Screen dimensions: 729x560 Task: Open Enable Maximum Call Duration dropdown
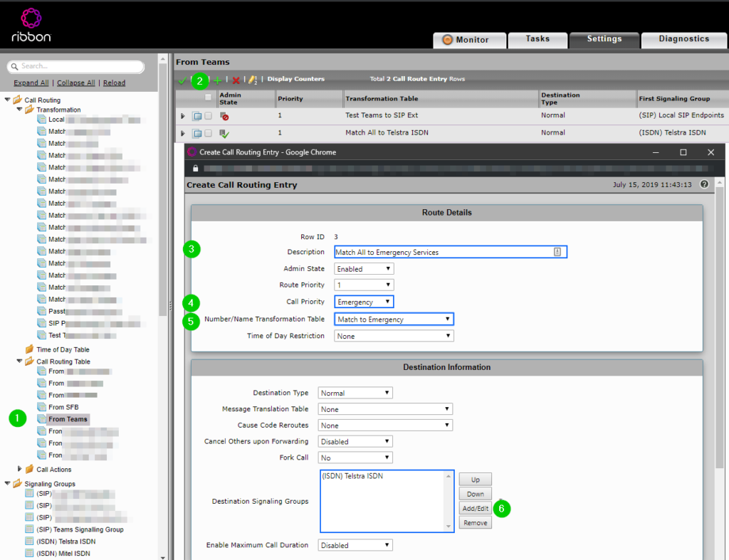click(x=355, y=545)
